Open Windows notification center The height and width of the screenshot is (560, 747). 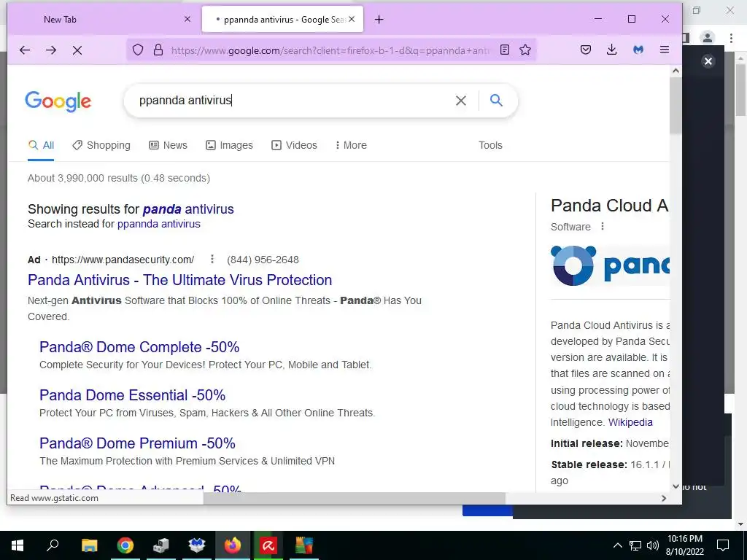(x=723, y=545)
